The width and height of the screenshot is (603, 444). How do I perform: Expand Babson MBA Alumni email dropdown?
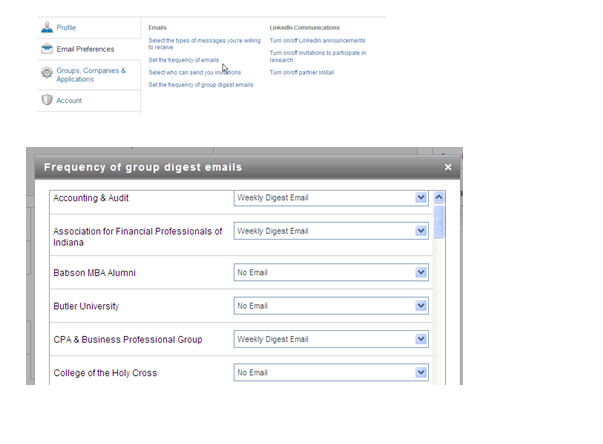[x=421, y=272]
